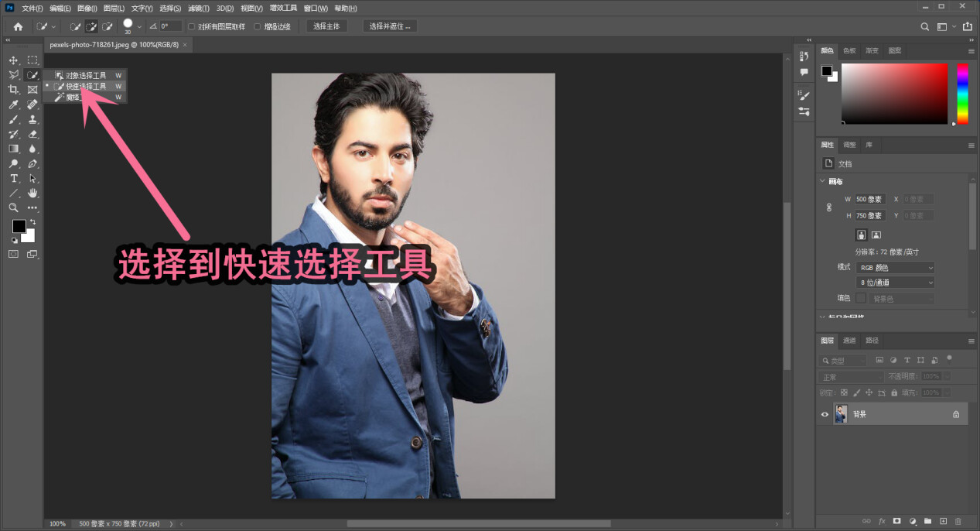Select the Pen tool
This screenshot has width=980, height=531.
(x=32, y=163)
